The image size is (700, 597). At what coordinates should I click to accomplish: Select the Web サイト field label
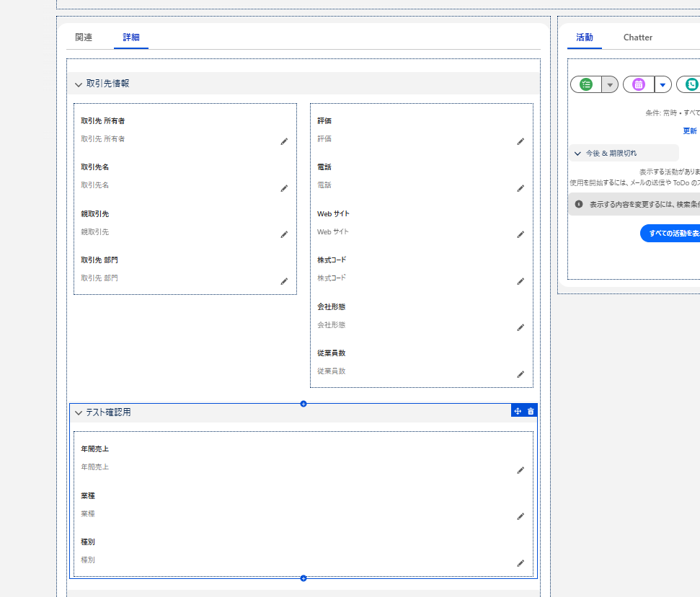coord(333,214)
